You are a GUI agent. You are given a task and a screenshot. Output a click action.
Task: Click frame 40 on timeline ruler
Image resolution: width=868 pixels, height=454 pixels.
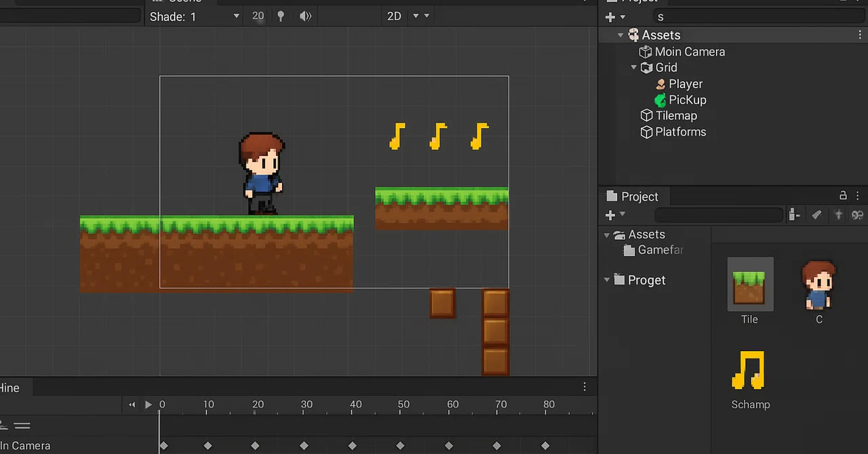[355, 405]
